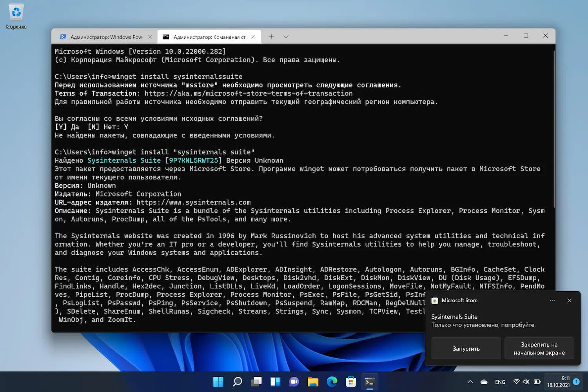This screenshot has width=588, height=392.
Task: Click the "Только что установлено, попробуйте." message
Action: click(483, 325)
